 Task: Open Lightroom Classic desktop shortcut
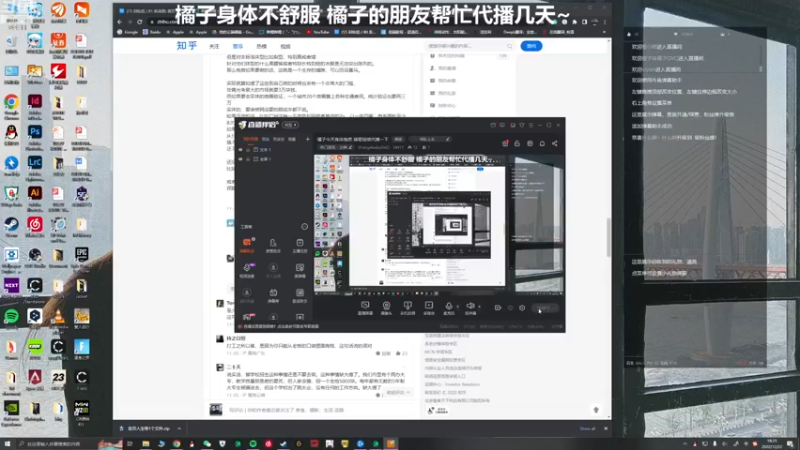[35, 167]
